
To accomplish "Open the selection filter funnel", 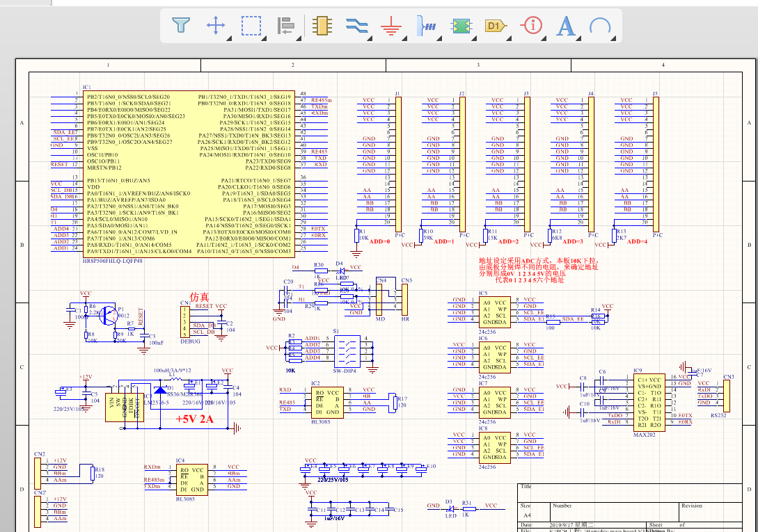I will click(x=181, y=26).
